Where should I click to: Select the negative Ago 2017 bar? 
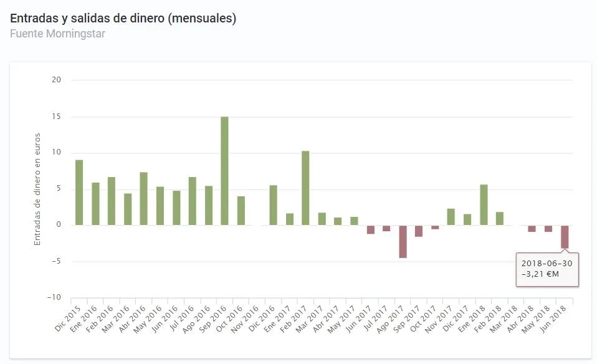coord(403,241)
